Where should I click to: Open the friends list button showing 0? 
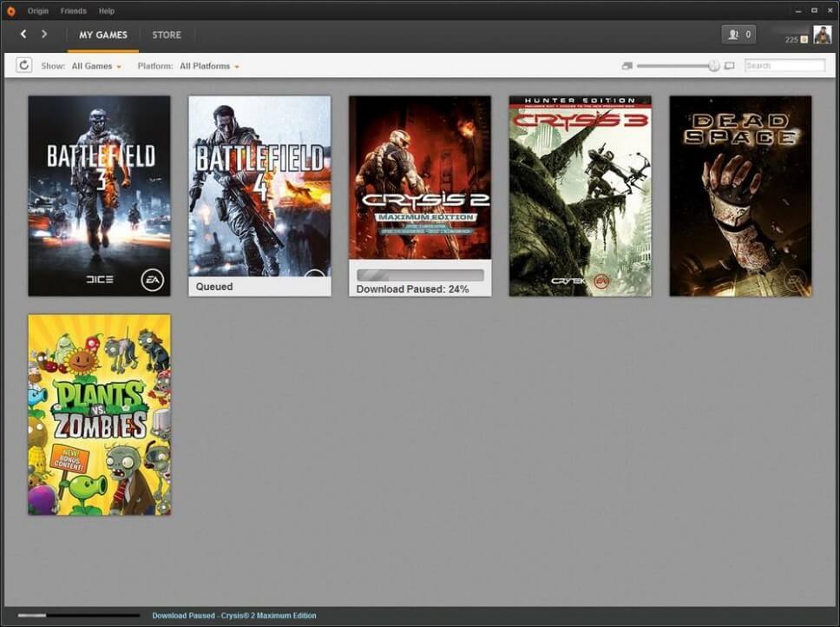738,35
